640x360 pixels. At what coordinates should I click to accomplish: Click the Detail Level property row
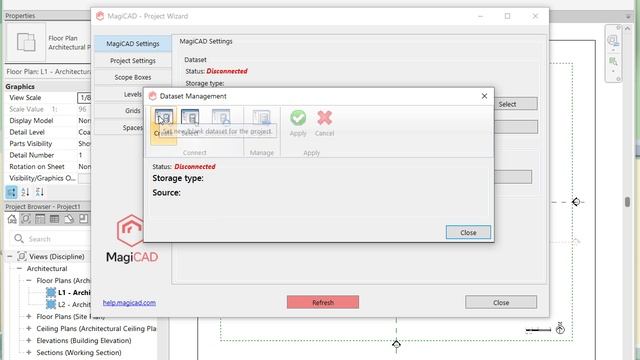(47, 132)
